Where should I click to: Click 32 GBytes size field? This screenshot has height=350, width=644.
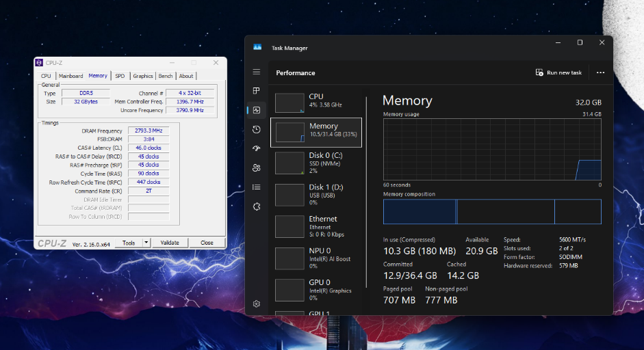click(x=86, y=102)
